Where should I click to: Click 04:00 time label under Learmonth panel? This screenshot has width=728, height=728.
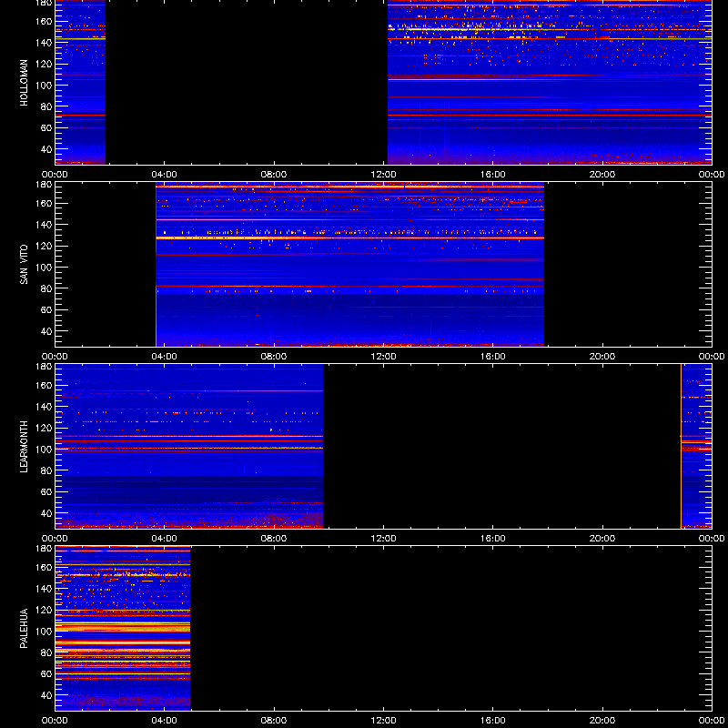point(165,539)
